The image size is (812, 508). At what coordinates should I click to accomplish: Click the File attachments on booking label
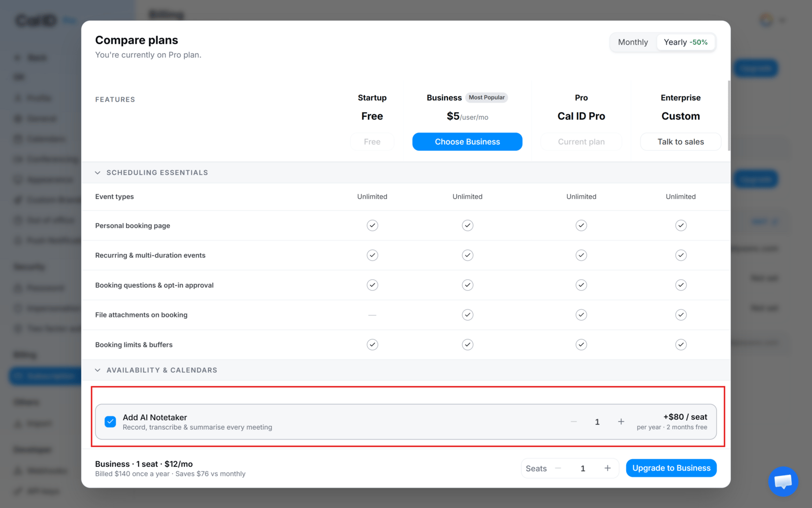[x=141, y=315]
